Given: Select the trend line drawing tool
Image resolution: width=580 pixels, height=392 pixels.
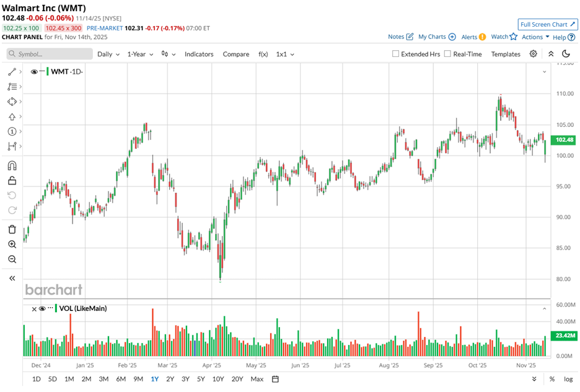Looking at the screenshot, I should click(x=12, y=72).
